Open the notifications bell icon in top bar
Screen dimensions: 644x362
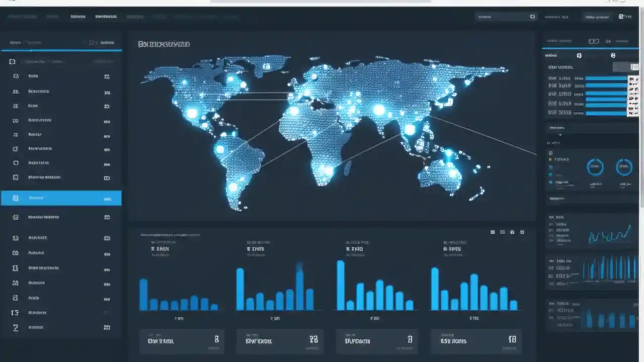(x=620, y=17)
